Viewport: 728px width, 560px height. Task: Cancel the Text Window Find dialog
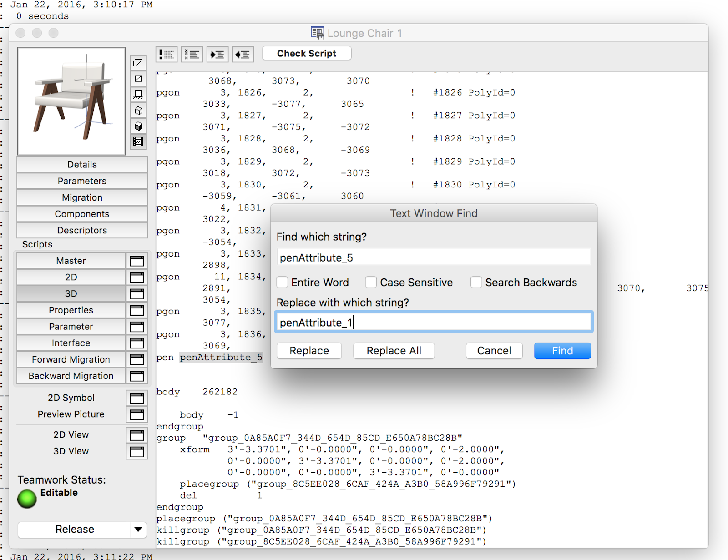click(494, 351)
